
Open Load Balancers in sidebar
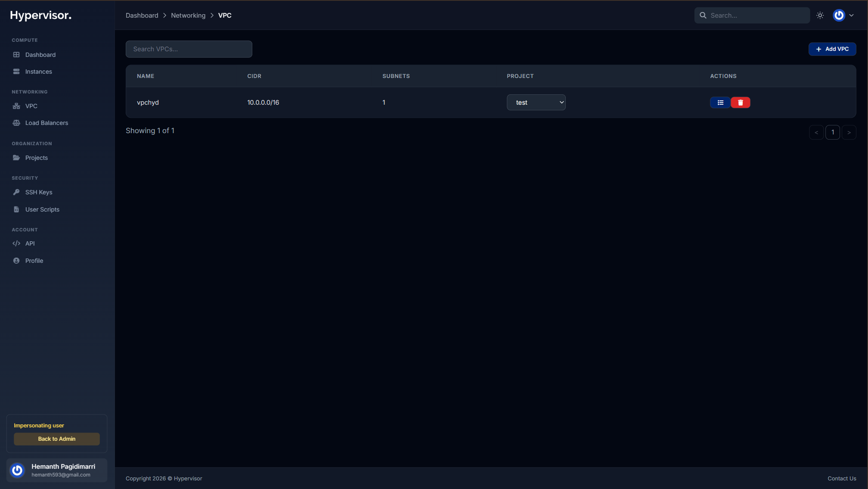[x=46, y=123]
